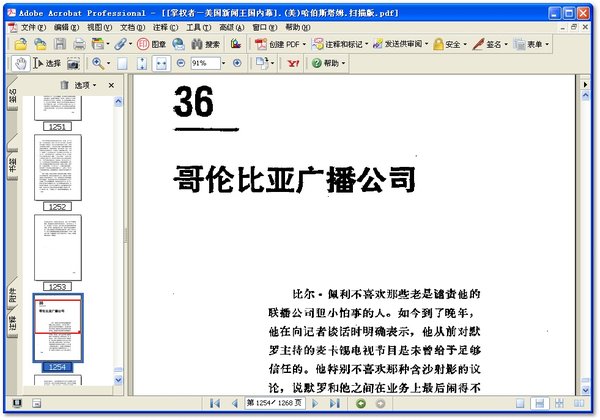600x420 pixels.
Task: Click the green Previous View button
Action: pyautogui.click(x=360, y=404)
